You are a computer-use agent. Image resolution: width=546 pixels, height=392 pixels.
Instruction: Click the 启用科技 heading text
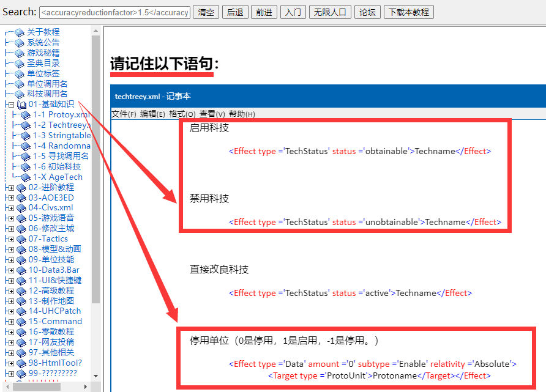click(x=209, y=128)
